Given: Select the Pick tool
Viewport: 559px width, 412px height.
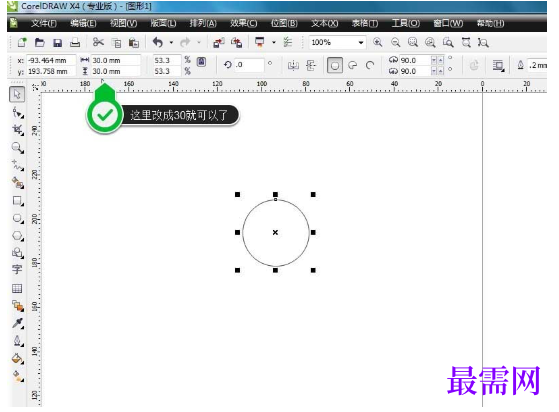Looking at the screenshot, I should [x=17, y=94].
